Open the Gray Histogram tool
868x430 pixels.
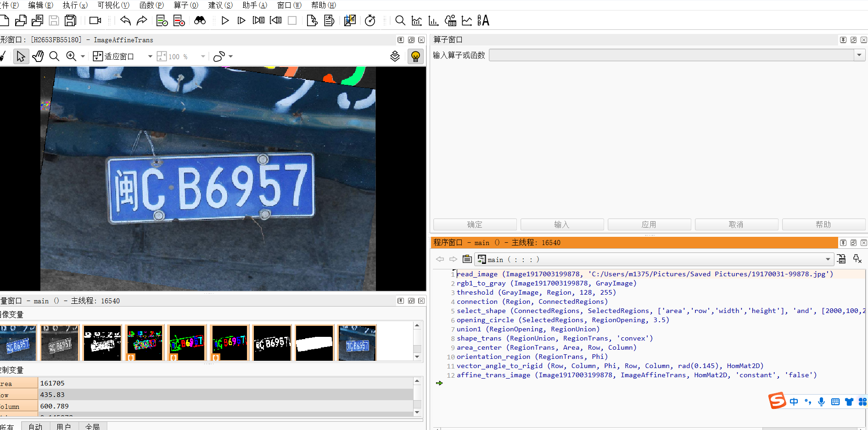[x=417, y=21]
